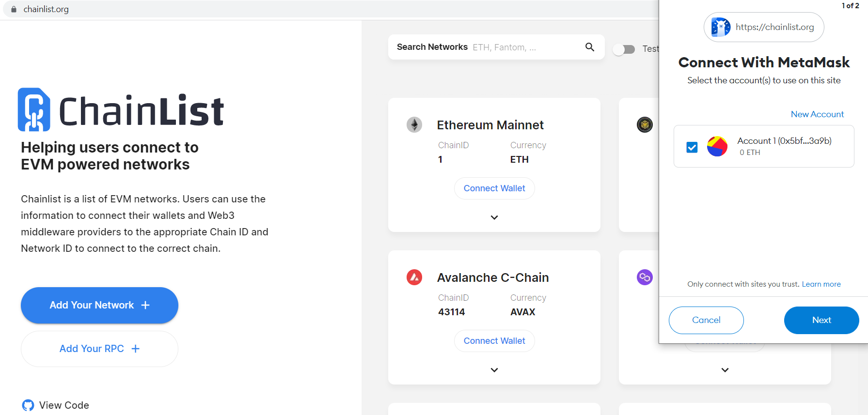Click the Add Your Network button
The width and height of the screenshot is (868, 415).
click(x=99, y=305)
